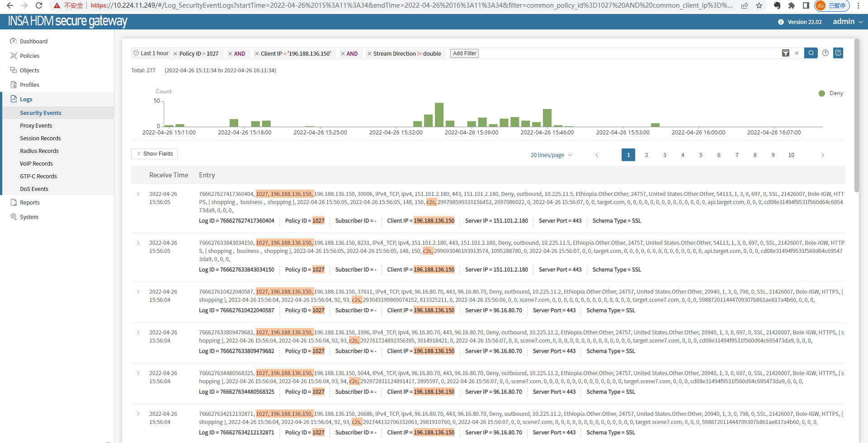Open Session Records in sidebar
The width and height of the screenshot is (868, 443).
click(40, 138)
